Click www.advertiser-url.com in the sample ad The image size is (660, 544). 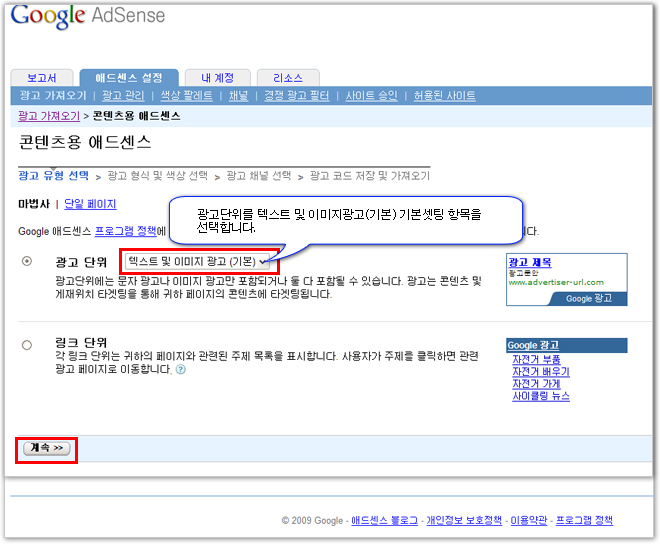556,282
